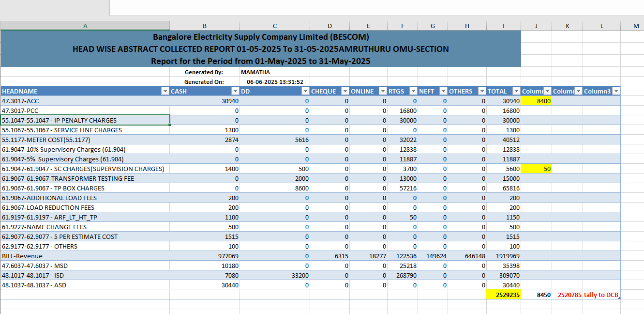The width and height of the screenshot is (644, 314).
Task: Select the 'ADDITIONAL LOAD FEES' head name cell
Action: click(x=85, y=198)
